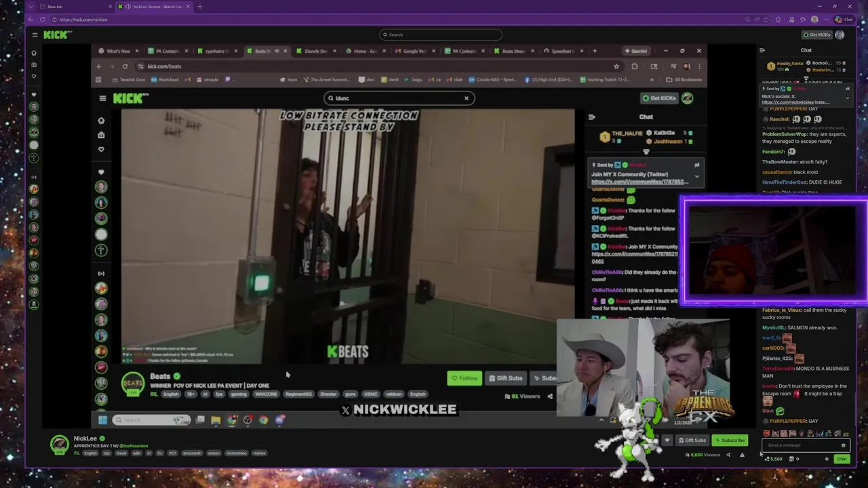868x488 pixels.
Task: Toggle speaker icon on streamed Beats tab
Action: tap(277, 51)
